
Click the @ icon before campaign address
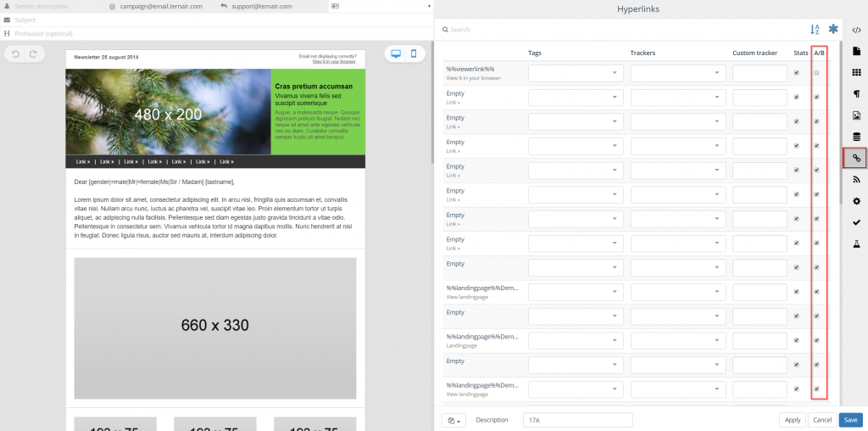[113, 6]
